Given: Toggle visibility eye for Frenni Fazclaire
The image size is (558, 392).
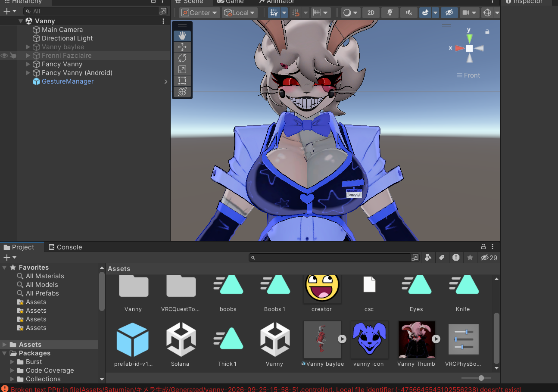Looking at the screenshot, I should (x=4, y=56).
